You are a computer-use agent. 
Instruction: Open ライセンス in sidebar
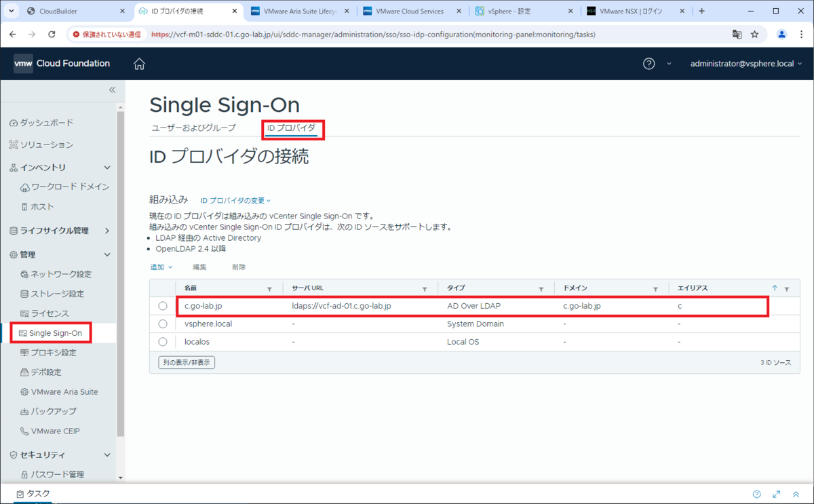[x=45, y=313]
